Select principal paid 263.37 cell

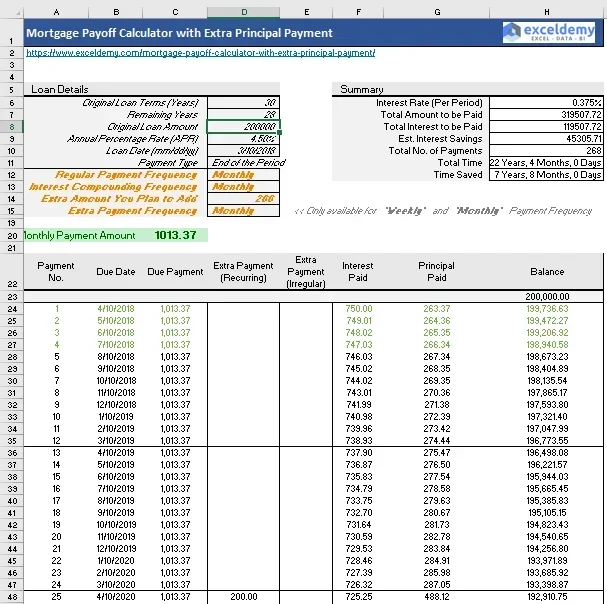[437, 309]
